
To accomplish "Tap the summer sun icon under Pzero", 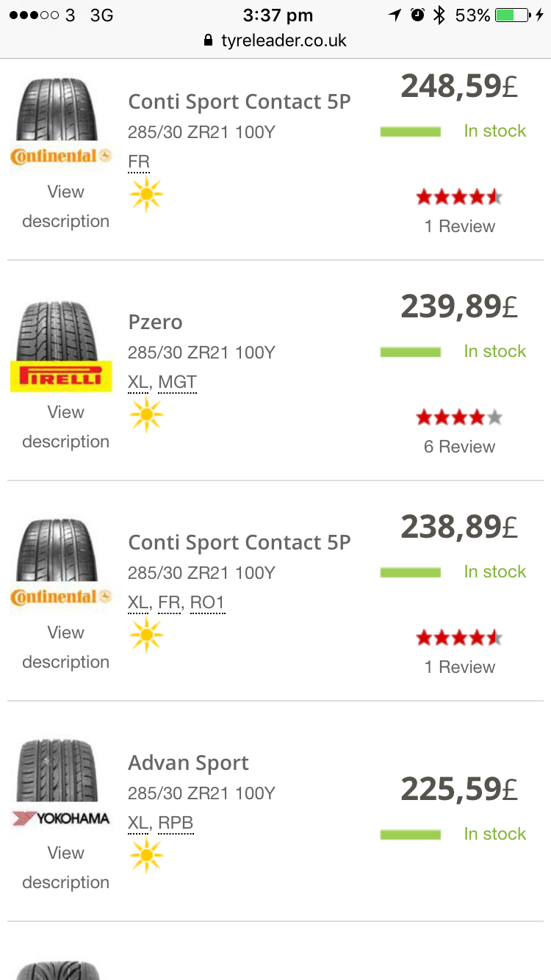I will click(x=146, y=415).
